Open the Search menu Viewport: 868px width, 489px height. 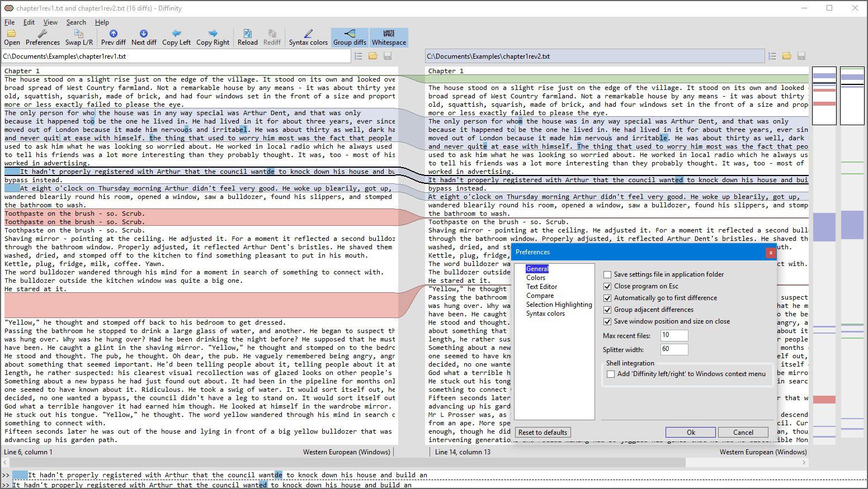tap(76, 22)
